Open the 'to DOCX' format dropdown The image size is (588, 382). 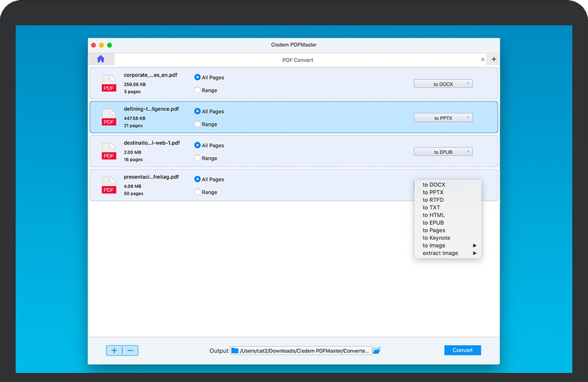click(x=443, y=84)
